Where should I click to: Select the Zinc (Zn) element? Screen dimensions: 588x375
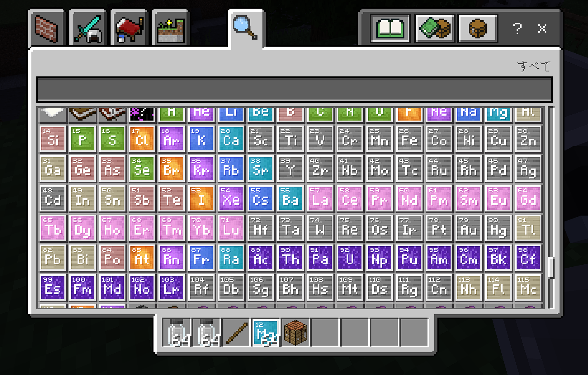point(528,139)
